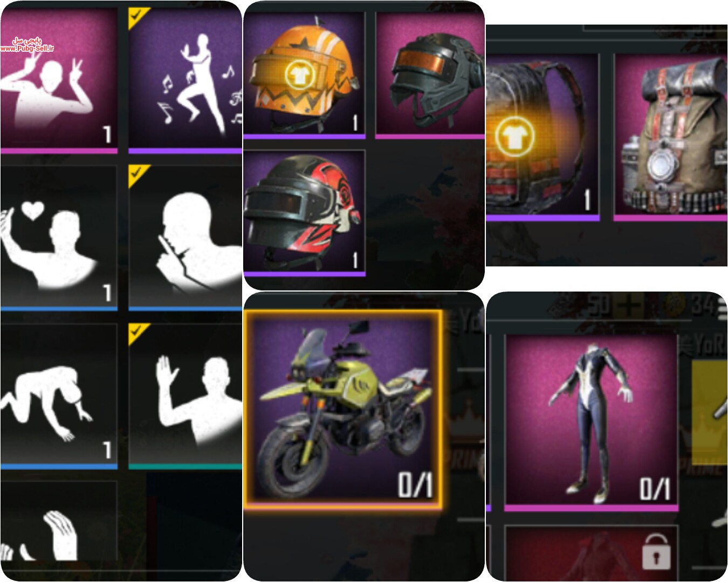Pick the shush finger emote
Image resolution: width=728 pixels, height=582 pixels.
[x=185, y=238]
